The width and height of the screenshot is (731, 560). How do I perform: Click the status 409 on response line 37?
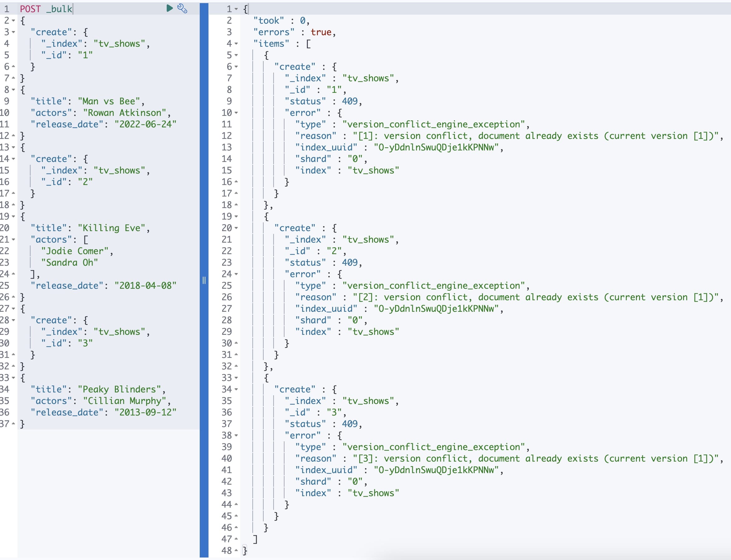[x=350, y=424]
